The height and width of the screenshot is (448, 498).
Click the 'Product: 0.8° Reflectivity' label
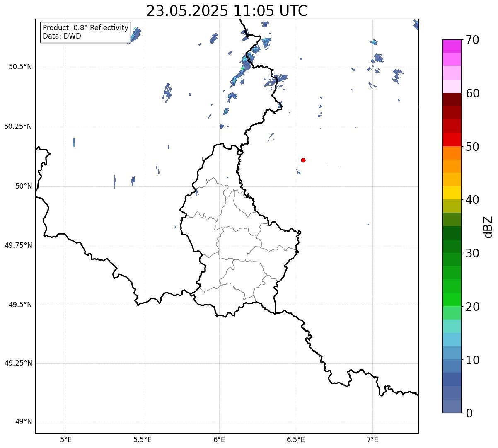86,28
